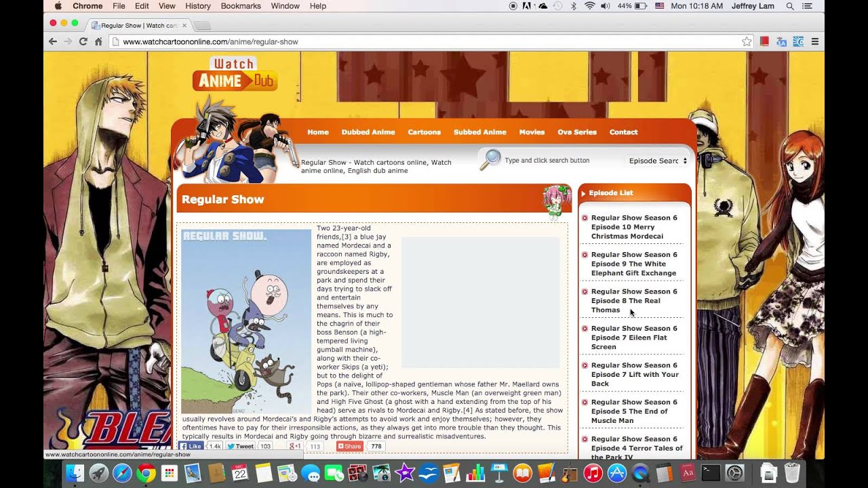Open Calendar from the Dock
The width and height of the screenshot is (868, 488).
click(x=239, y=473)
